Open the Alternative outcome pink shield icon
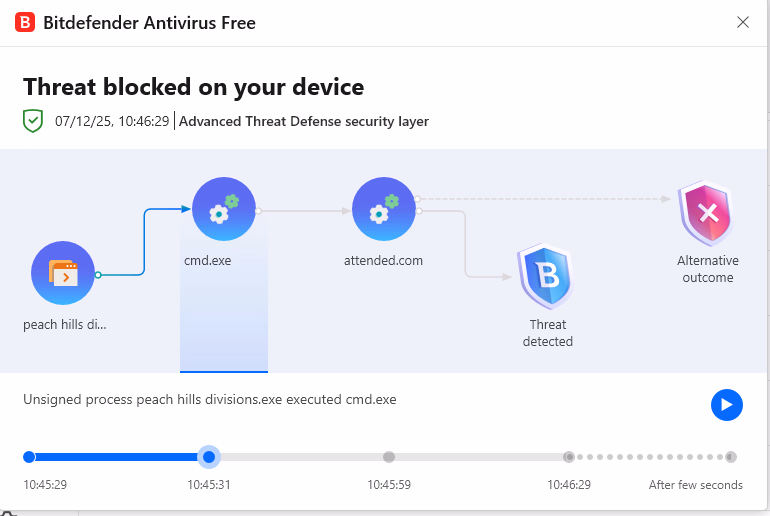Screen dimensions: 770x516 [x=707, y=213]
